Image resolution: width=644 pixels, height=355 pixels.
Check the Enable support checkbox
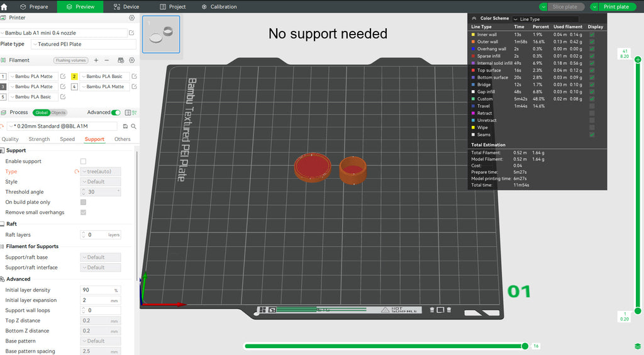pos(83,162)
